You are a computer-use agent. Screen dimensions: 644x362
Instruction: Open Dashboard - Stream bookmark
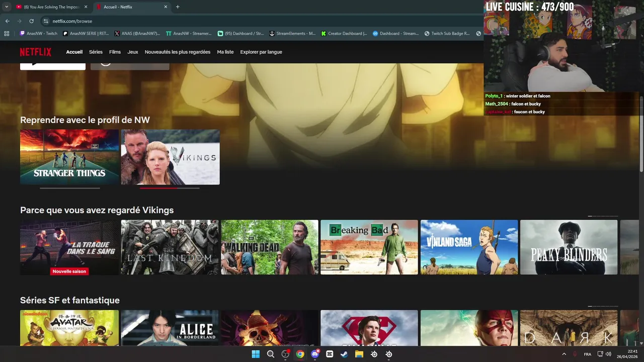pos(395,34)
